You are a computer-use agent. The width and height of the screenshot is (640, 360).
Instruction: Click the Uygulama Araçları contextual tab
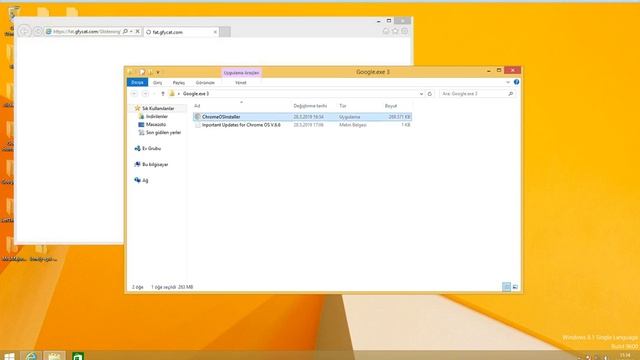241,73
